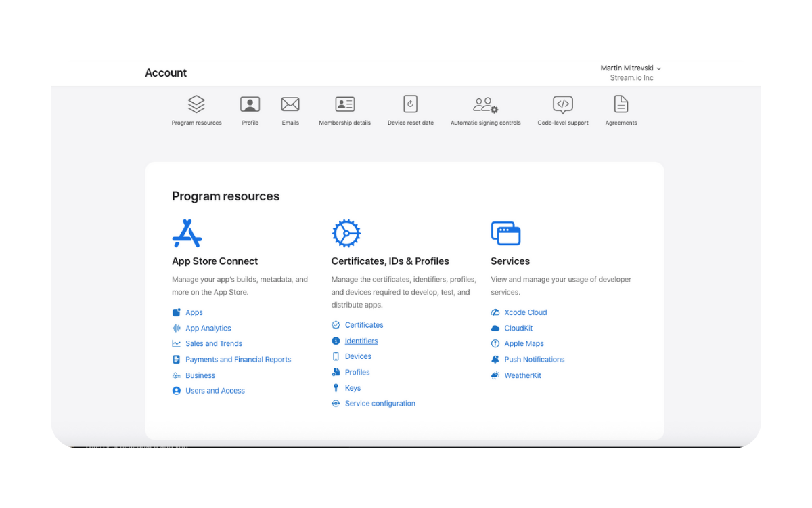The image size is (812, 508).
Task: Click the App Analytics waveform icon
Action: pos(177,328)
